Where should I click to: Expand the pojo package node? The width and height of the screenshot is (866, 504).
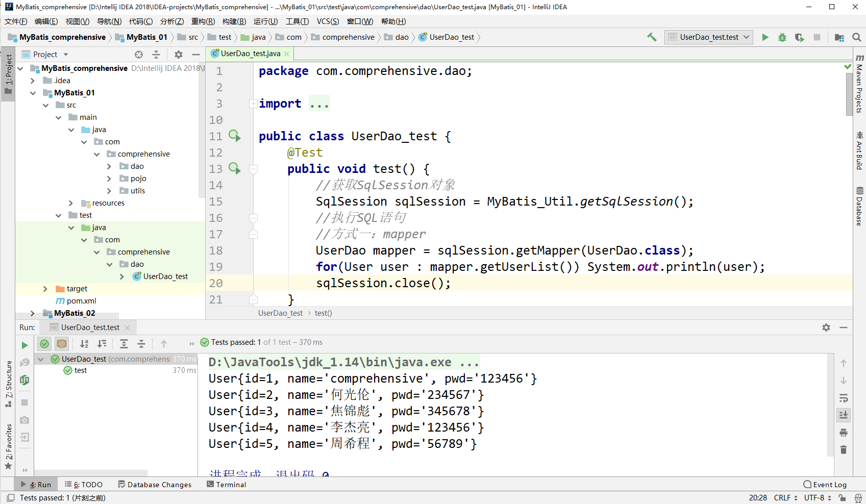tap(109, 179)
